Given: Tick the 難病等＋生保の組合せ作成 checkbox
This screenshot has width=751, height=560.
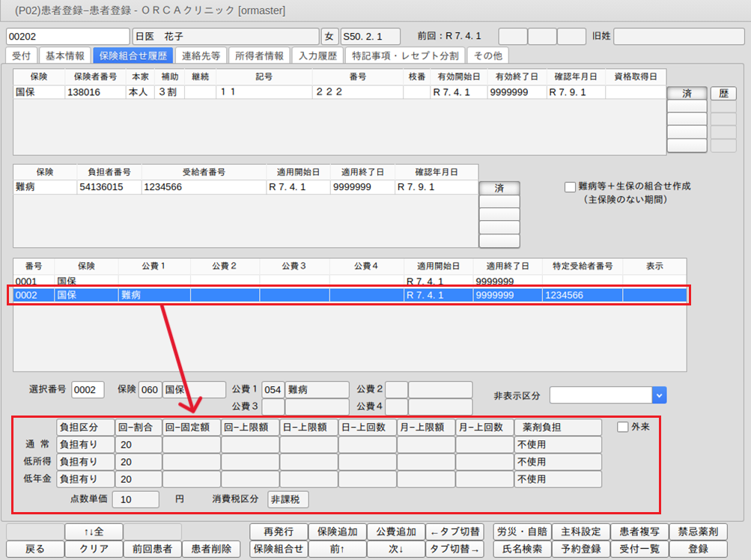Looking at the screenshot, I should [571, 186].
